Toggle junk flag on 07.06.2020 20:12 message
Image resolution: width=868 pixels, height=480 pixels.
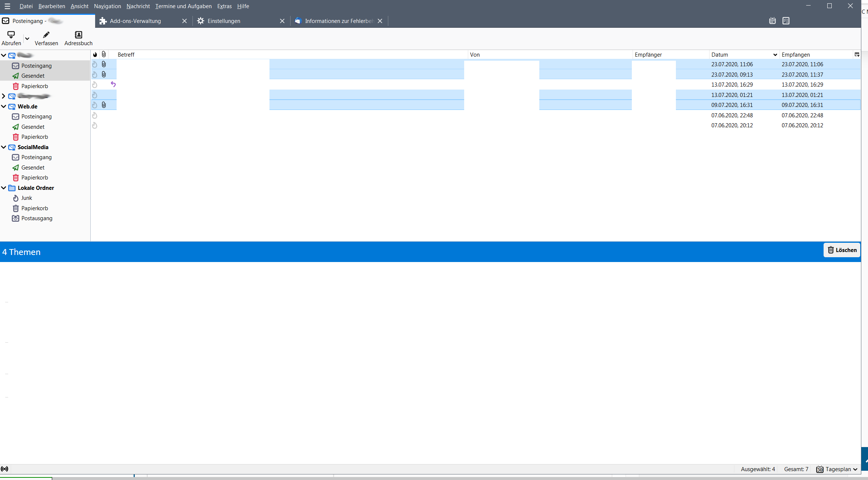[95, 125]
